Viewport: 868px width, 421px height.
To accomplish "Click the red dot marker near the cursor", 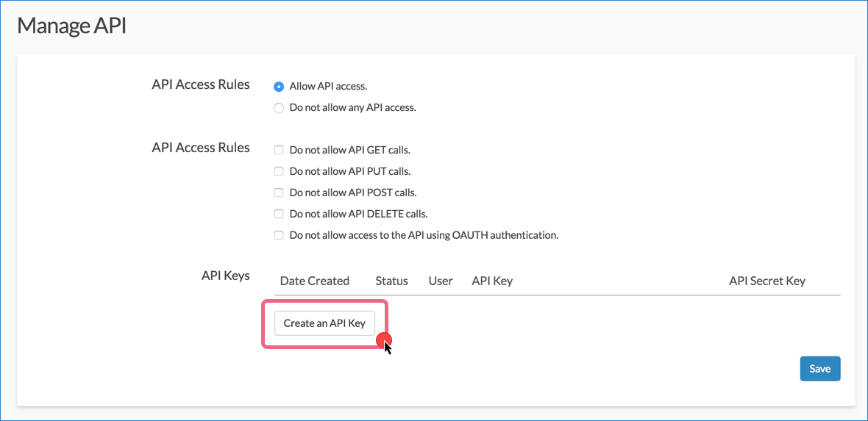I will 384,340.
